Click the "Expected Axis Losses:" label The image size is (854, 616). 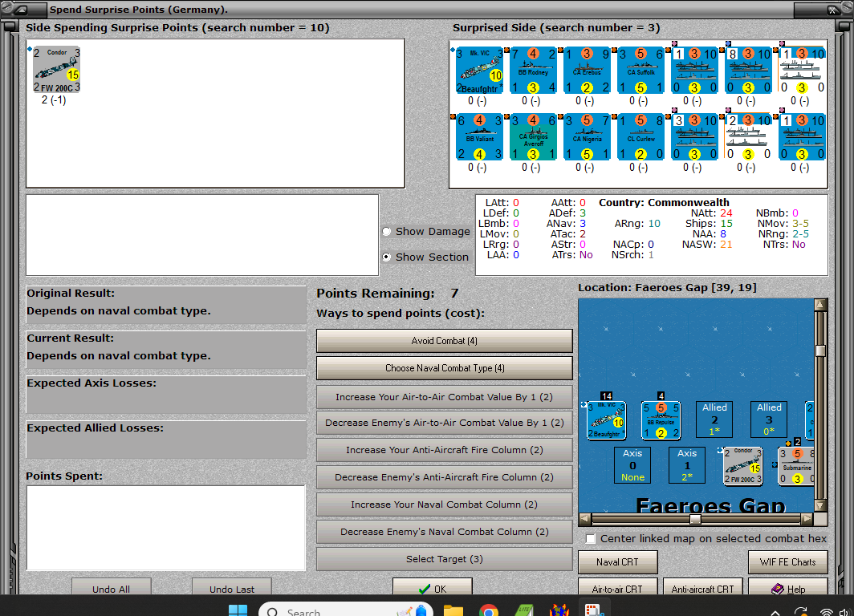[x=91, y=383]
